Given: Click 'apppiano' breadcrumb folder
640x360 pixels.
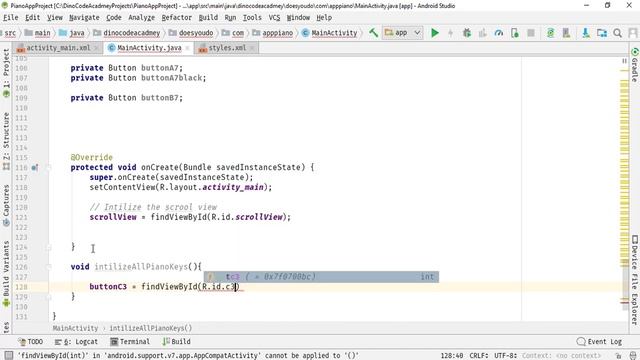Looking at the screenshot, I should click(x=273, y=33).
